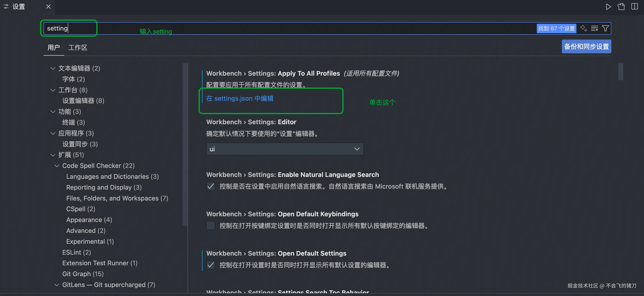
Task: Click the split editor icon
Action: [x=635, y=7]
